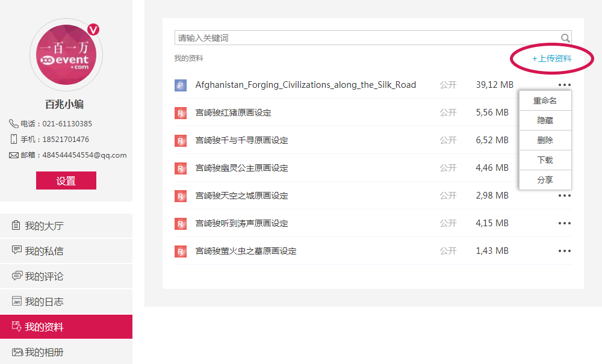Open the 宫崎骏天空之城原画设定 file
This screenshot has height=364, width=602.
click(242, 196)
